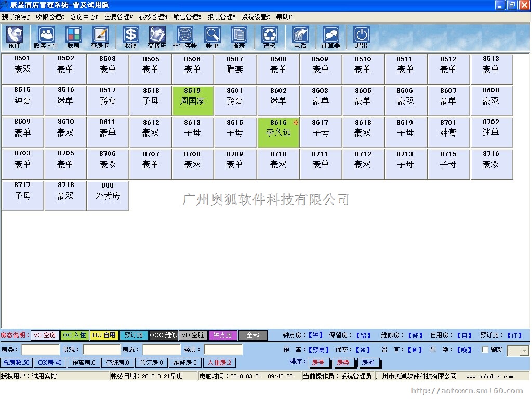Launch the 计算器 calculator tool

point(330,37)
